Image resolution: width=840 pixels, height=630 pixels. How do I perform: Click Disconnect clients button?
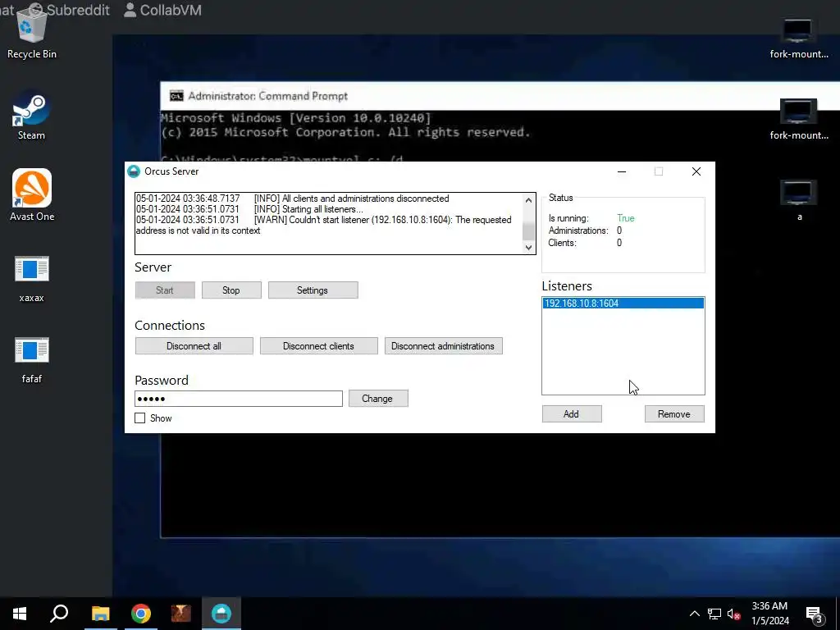pos(318,346)
